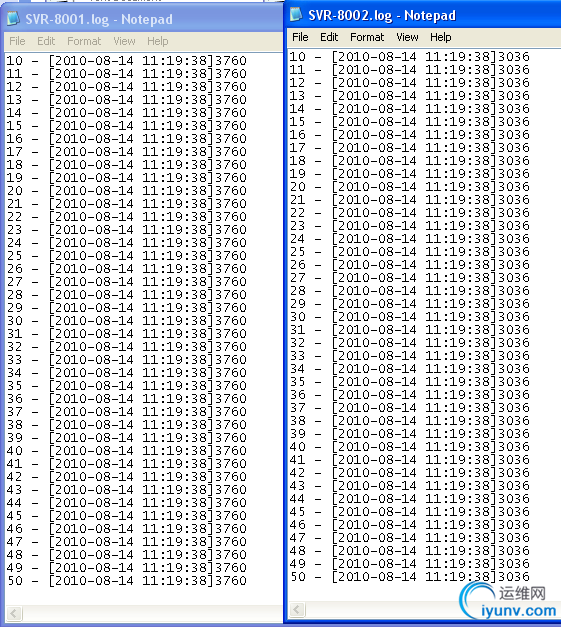Open File menu in SVR-8001.log window

(x=17, y=41)
